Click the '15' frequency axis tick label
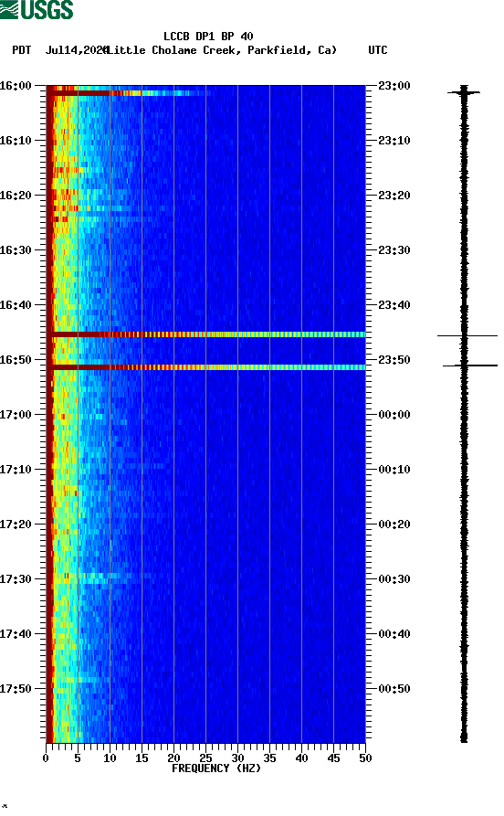Image resolution: width=504 pixels, height=816 pixels. 142,758
